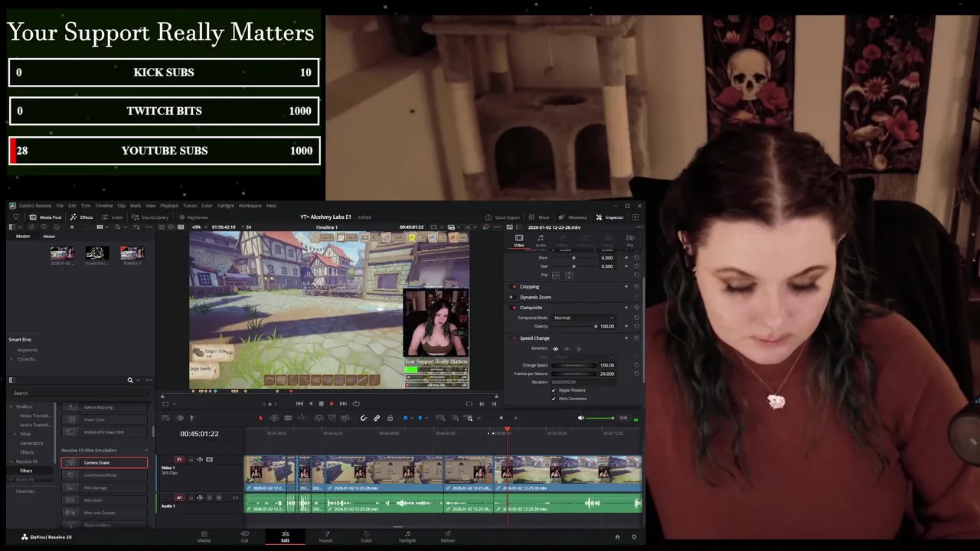Adjust the monitor volume slider
Screen dimensions: 980x551
click(601, 418)
